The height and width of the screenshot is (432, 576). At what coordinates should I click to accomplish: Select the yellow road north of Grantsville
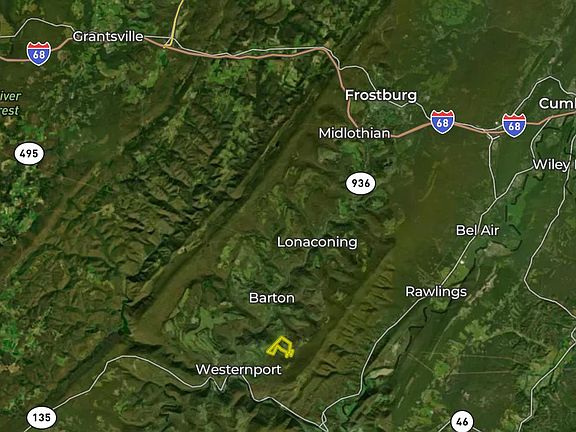[x=174, y=24]
